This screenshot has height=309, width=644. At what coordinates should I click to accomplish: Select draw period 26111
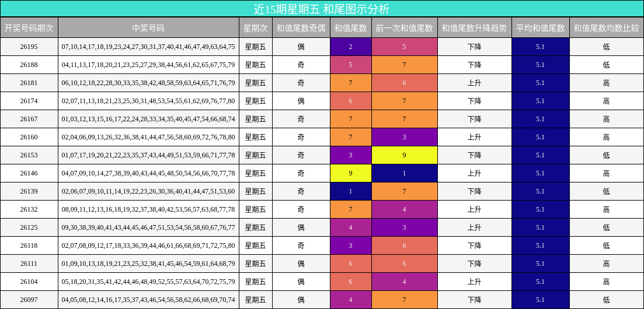[29, 264]
